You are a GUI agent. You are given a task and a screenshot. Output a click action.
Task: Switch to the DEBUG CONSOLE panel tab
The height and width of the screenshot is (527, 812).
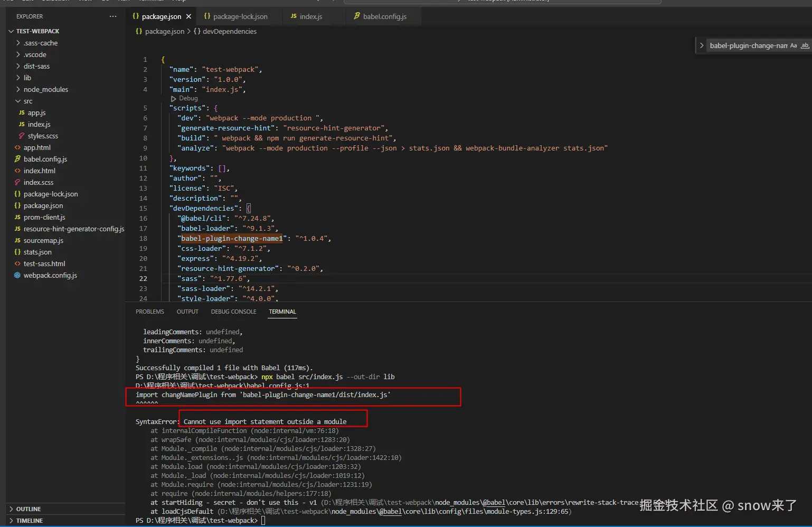point(233,312)
